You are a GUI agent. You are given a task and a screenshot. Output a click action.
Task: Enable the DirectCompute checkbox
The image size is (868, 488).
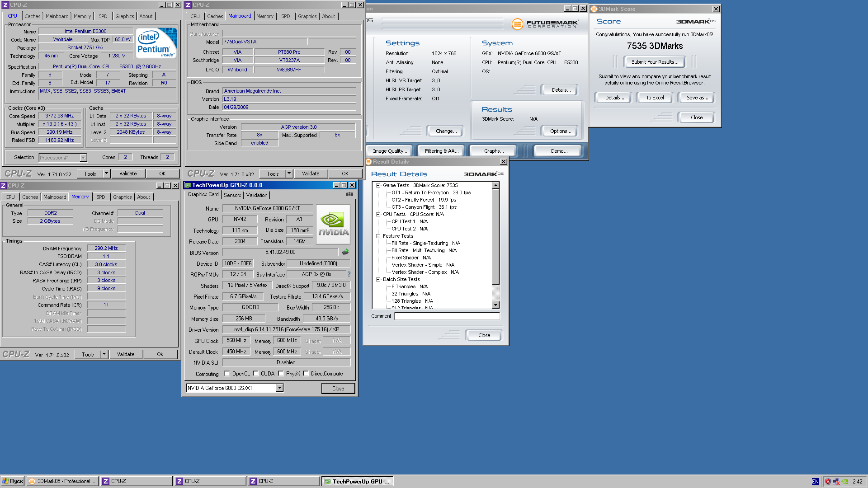306,374
